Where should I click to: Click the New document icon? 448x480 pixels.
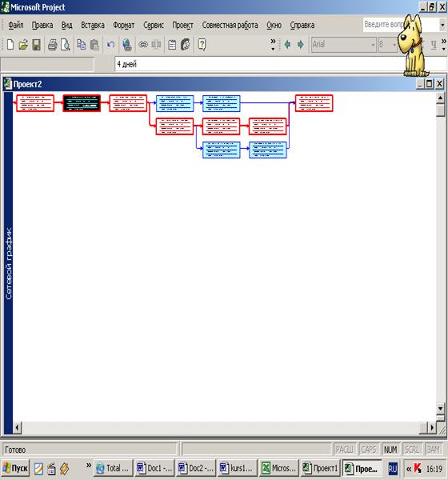click(10, 45)
